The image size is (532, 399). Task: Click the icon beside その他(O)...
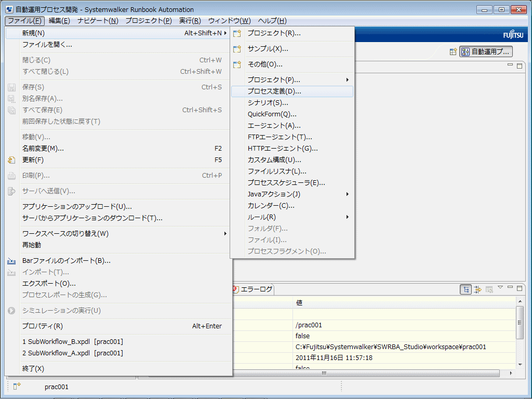[x=237, y=64]
